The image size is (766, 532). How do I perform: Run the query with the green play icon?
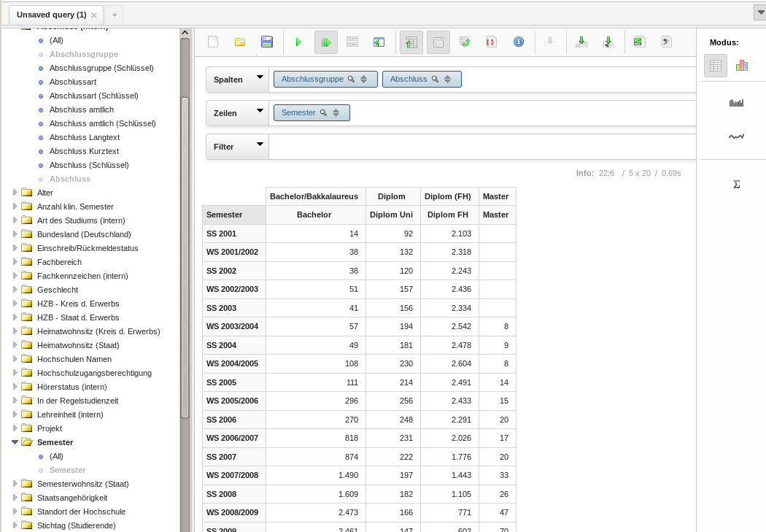(298, 42)
